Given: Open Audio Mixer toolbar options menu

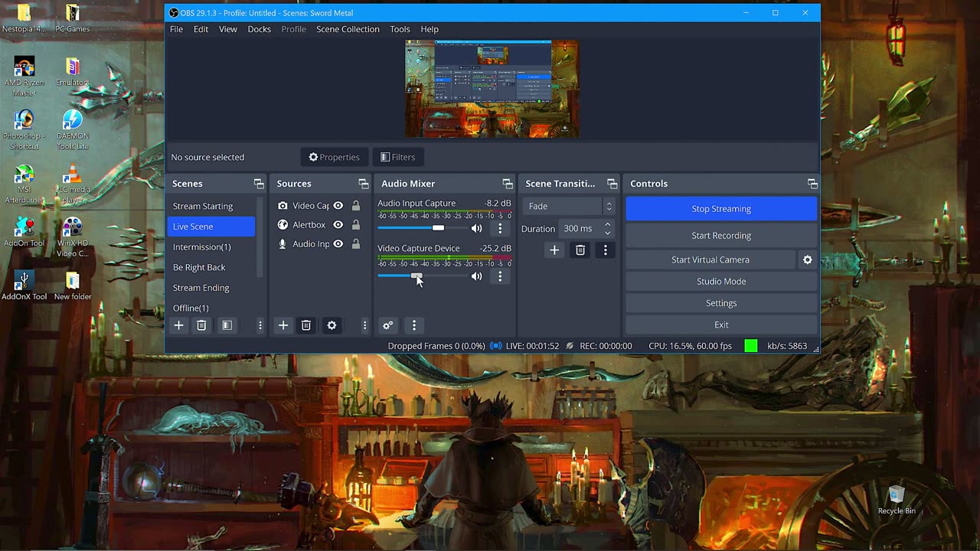Looking at the screenshot, I should tap(414, 325).
